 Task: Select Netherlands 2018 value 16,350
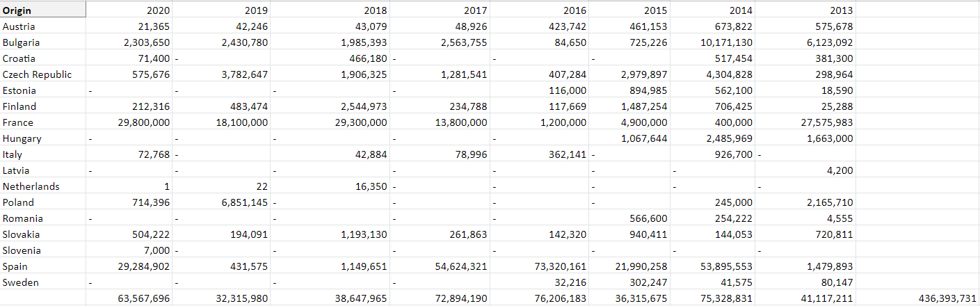[330, 186]
